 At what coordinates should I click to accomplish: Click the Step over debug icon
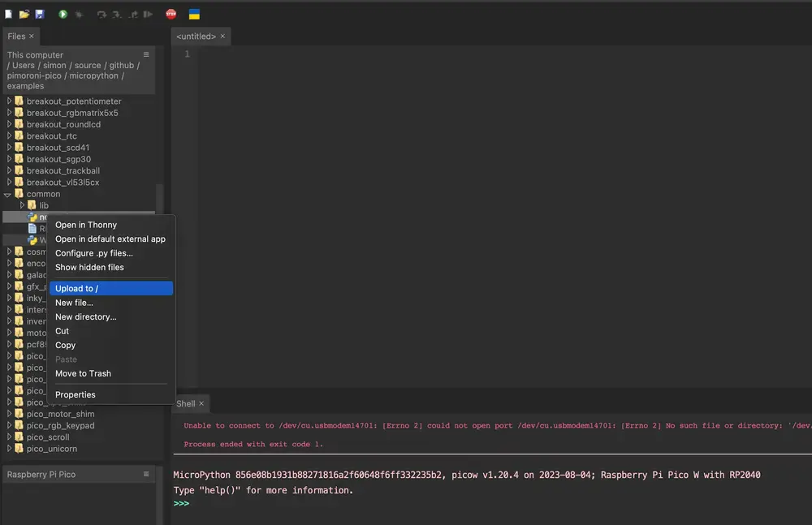pyautogui.click(x=101, y=13)
